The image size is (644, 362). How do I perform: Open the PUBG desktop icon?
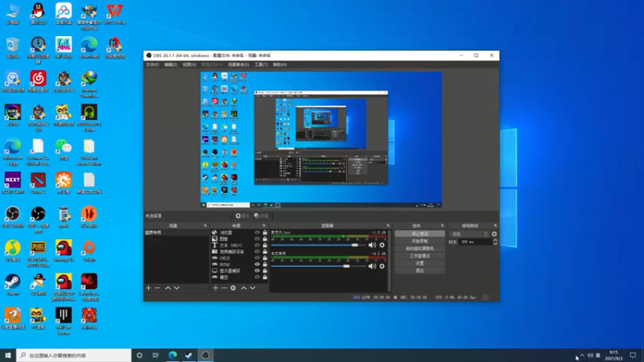[38, 253]
